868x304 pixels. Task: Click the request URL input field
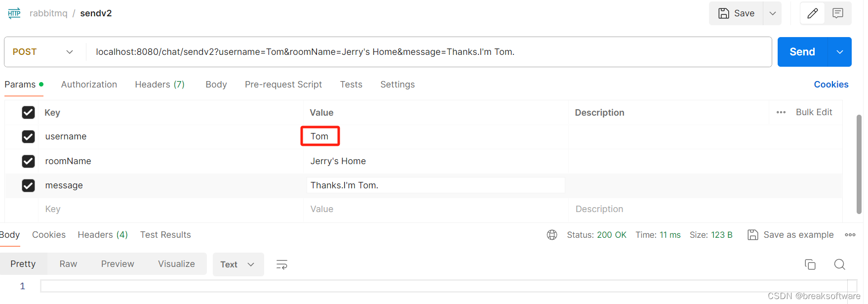point(425,52)
